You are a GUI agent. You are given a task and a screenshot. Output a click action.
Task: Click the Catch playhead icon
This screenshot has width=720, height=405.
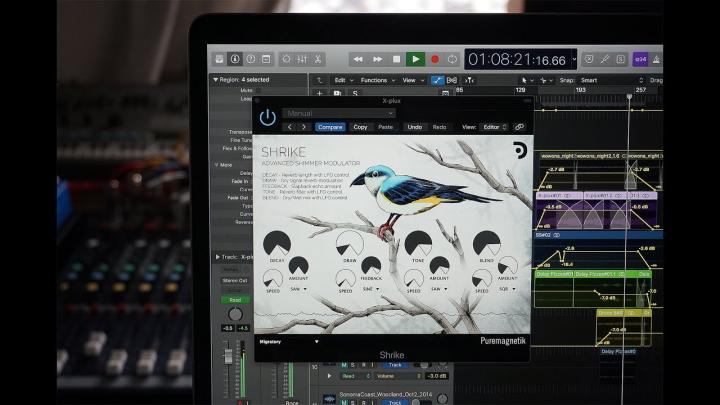pos(469,80)
